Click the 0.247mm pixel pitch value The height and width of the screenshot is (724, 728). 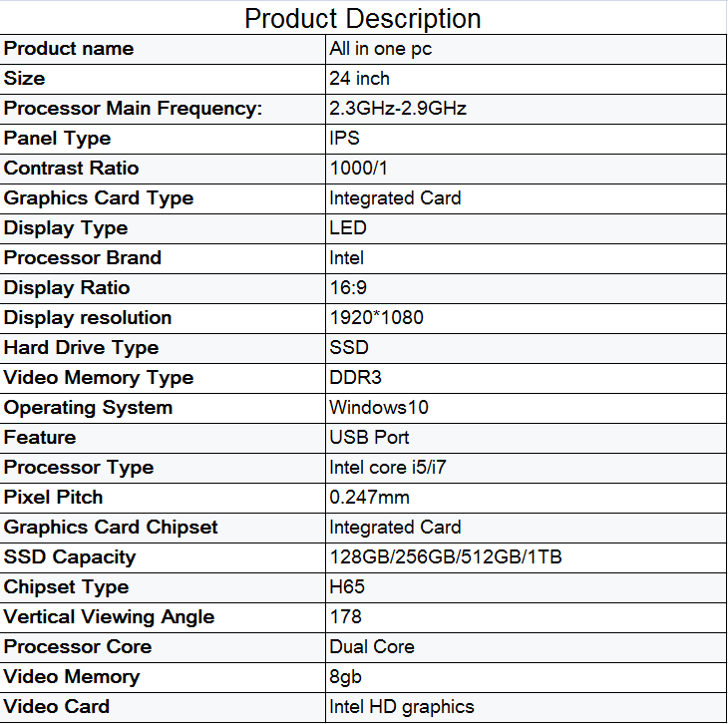(x=370, y=498)
